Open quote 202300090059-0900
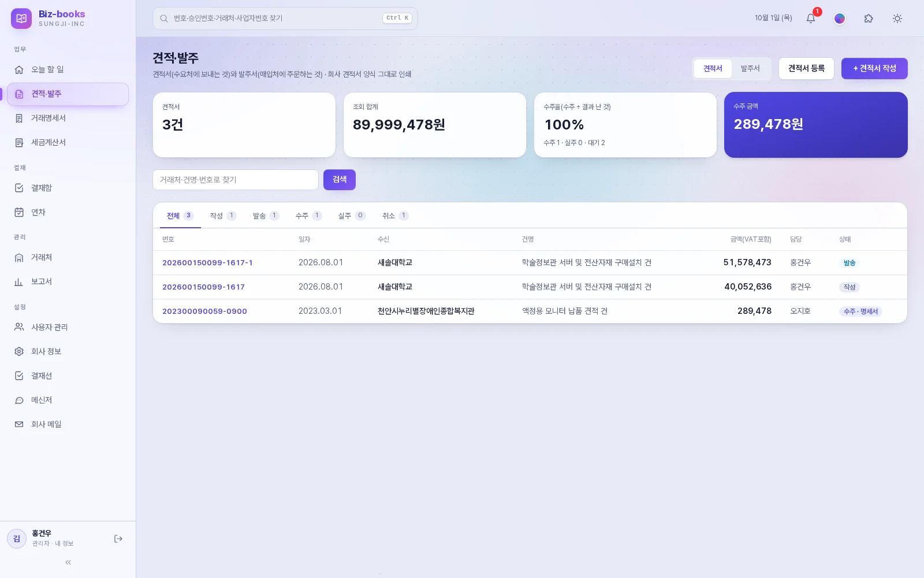924x578 pixels. 204,311
